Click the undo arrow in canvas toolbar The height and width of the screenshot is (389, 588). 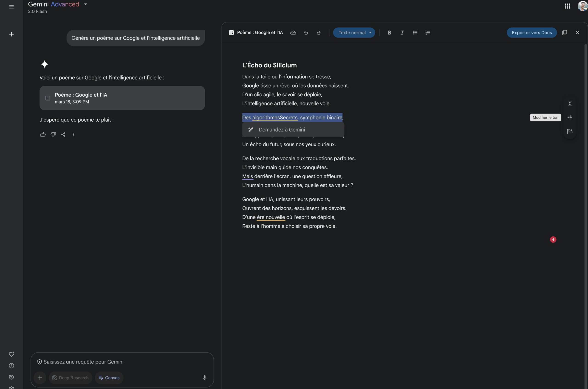click(x=306, y=32)
